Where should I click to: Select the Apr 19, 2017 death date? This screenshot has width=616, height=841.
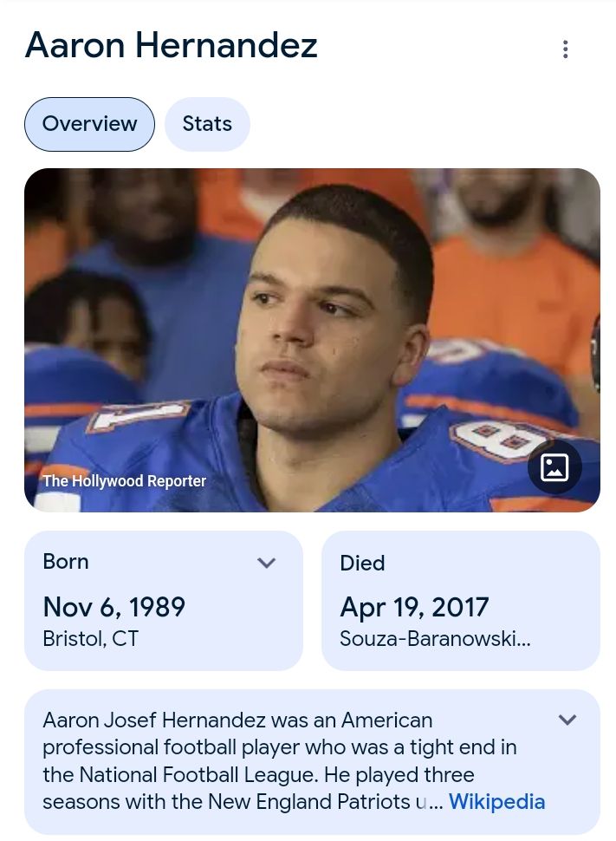414,607
